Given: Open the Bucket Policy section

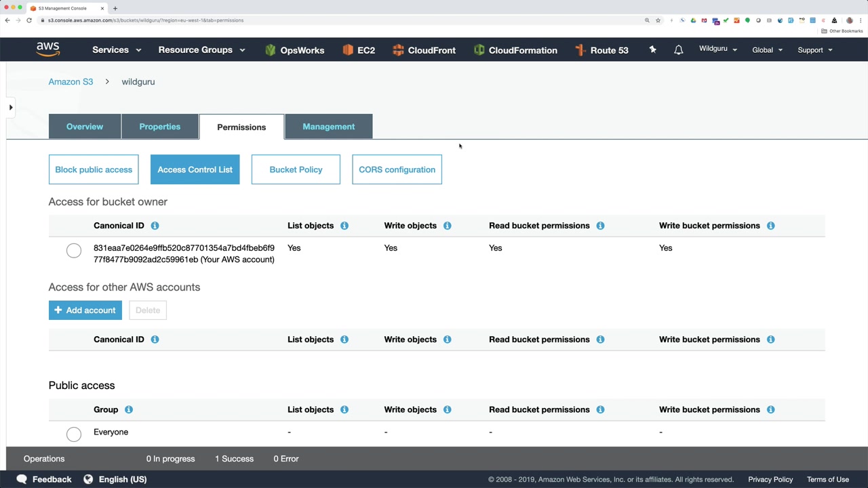Looking at the screenshot, I should 296,169.
